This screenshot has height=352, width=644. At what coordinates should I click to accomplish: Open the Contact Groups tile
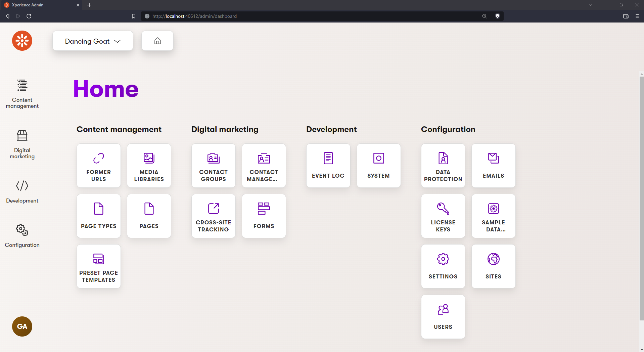click(x=214, y=166)
